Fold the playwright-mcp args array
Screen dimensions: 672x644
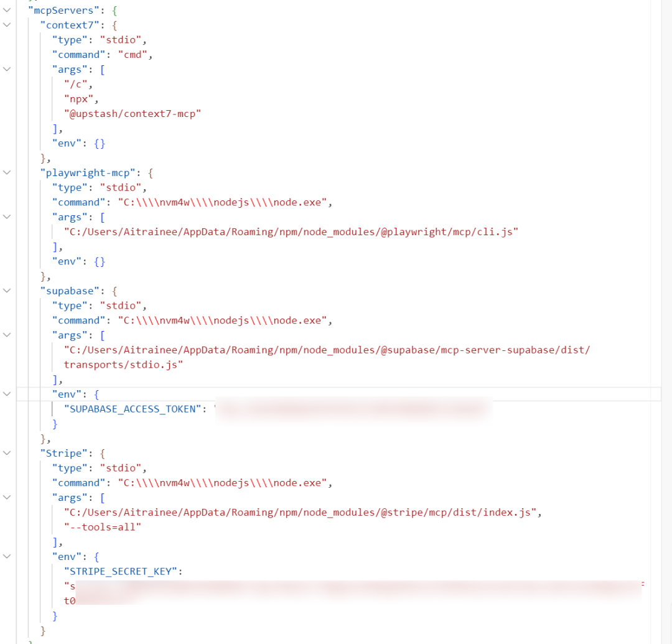pos(7,217)
